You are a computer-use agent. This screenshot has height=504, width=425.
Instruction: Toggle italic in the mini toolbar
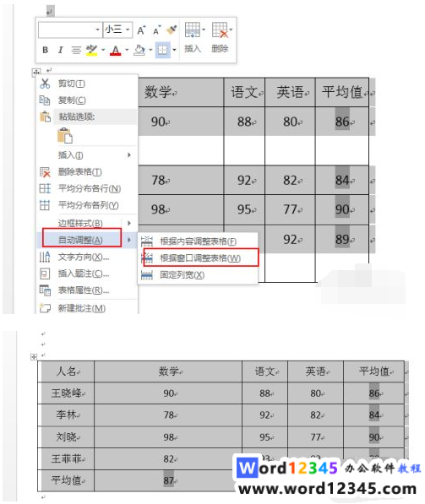60,50
